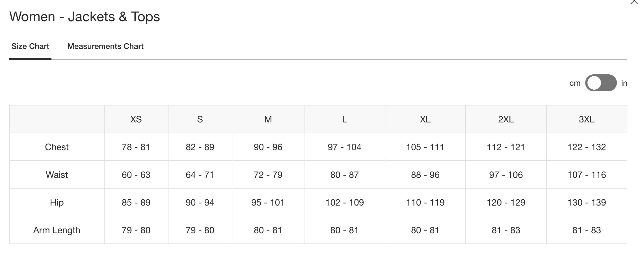Click the M size column header
Viewport: 644px width, 259px height.
click(x=268, y=119)
